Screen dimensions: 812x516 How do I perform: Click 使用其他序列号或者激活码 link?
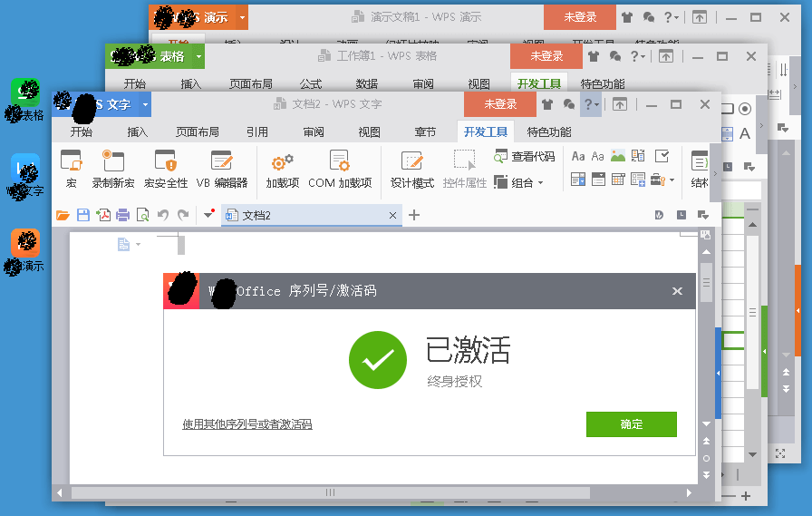[246, 424]
